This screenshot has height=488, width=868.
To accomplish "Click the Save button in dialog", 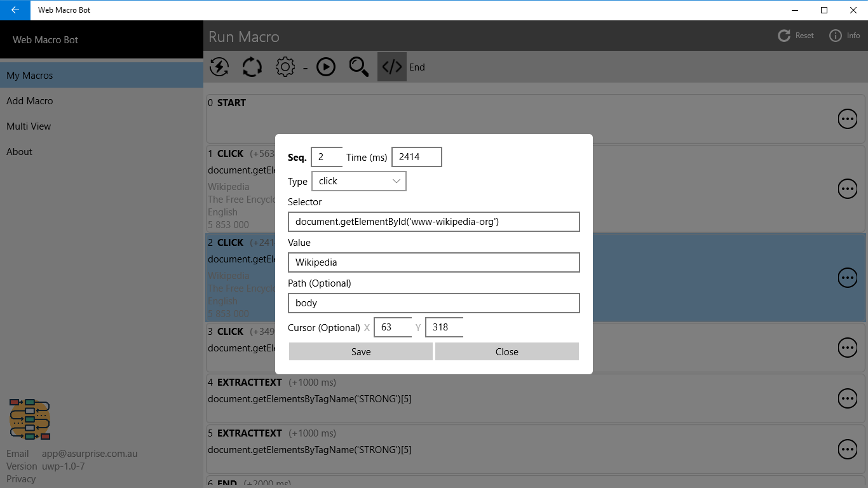I will click(361, 351).
